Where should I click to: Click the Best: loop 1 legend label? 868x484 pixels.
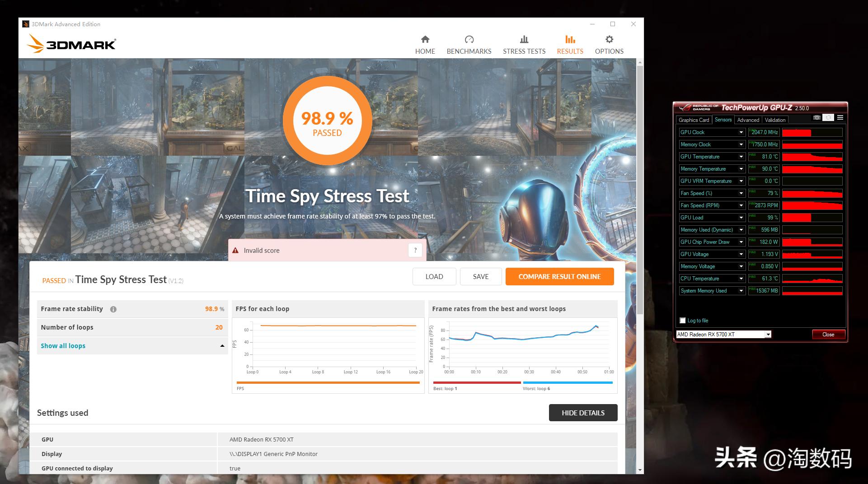point(445,389)
